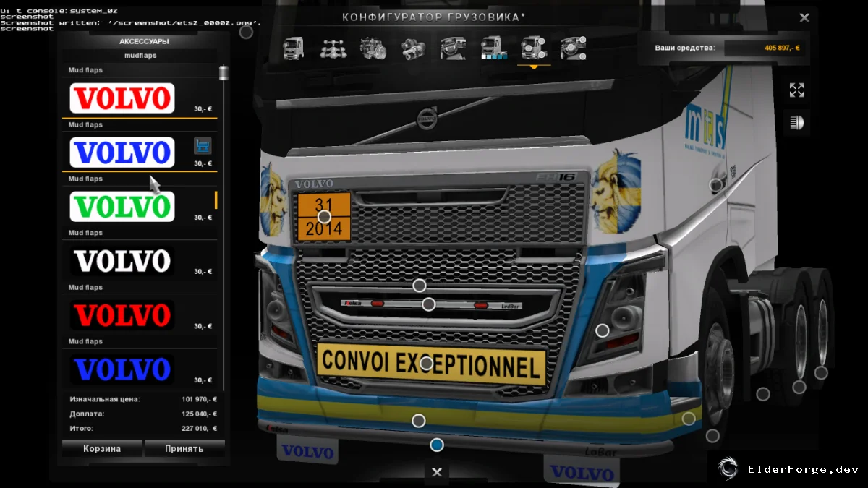
Task: Switch to the interior accessories tab
Action: click(574, 48)
